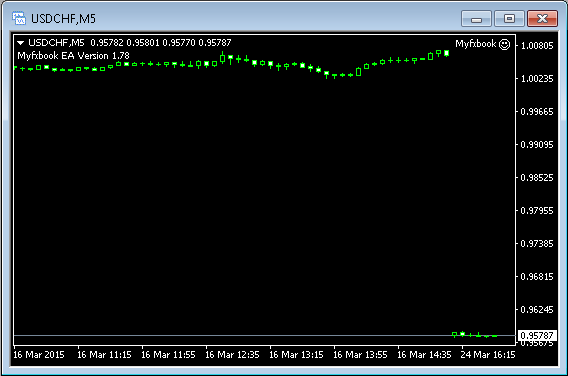Expand the triangle arrow beside USDCHF,M5
Screen dimensions: 568x376
[21, 43]
